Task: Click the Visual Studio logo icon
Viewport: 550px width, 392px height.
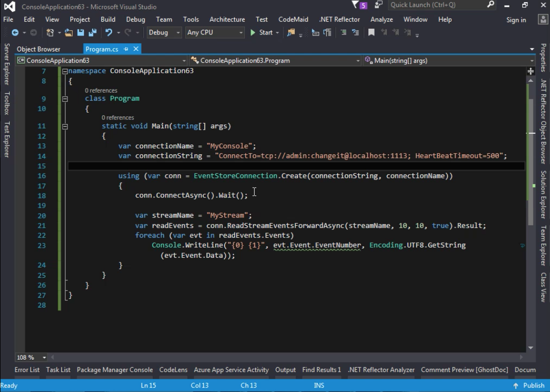Action: pos(9,6)
